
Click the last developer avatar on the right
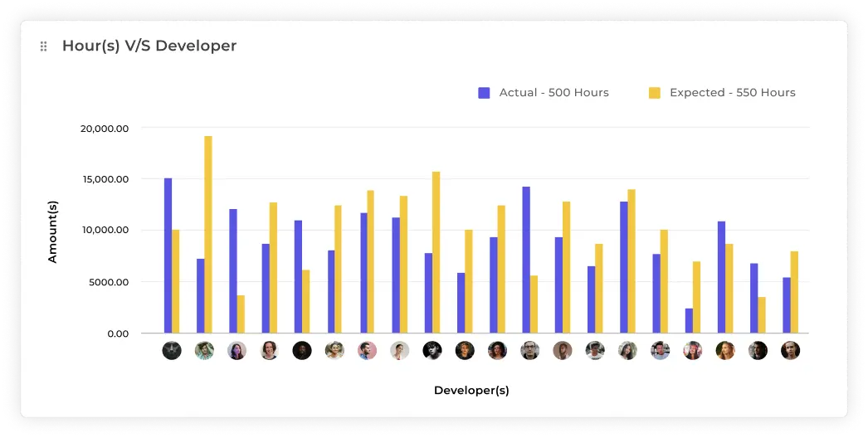click(x=790, y=351)
